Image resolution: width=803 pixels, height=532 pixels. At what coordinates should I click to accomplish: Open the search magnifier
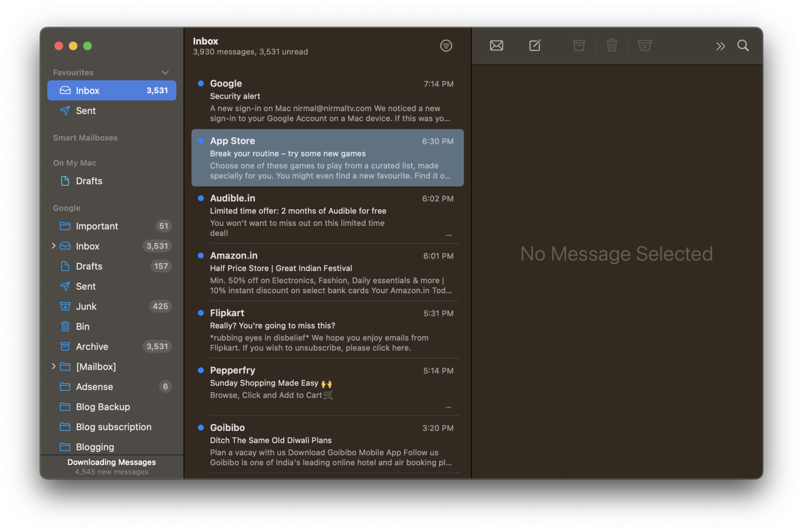click(743, 46)
